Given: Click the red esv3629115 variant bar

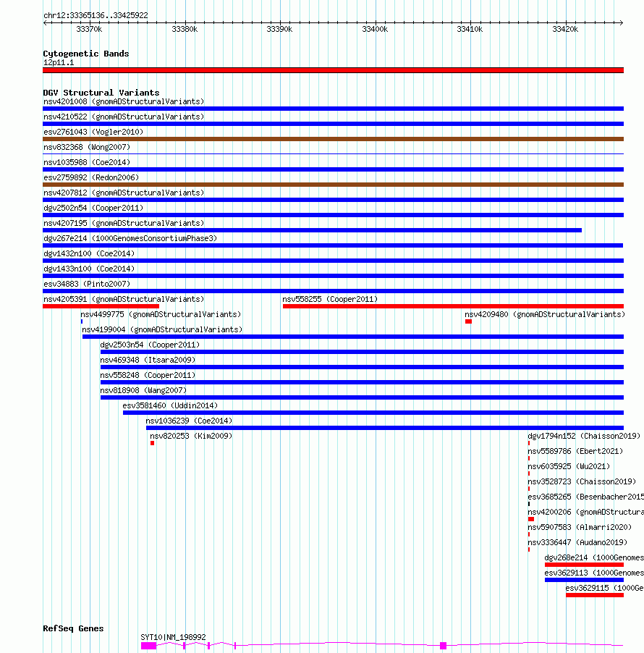Looking at the screenshot, I should click(595, 595).
